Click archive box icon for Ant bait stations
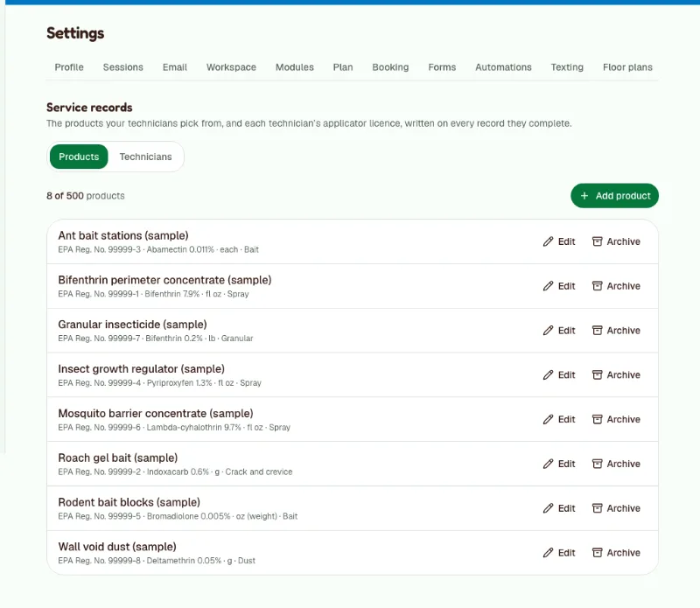Image resolution: width=700 pixels, height=608 pixels. (597, 241)
